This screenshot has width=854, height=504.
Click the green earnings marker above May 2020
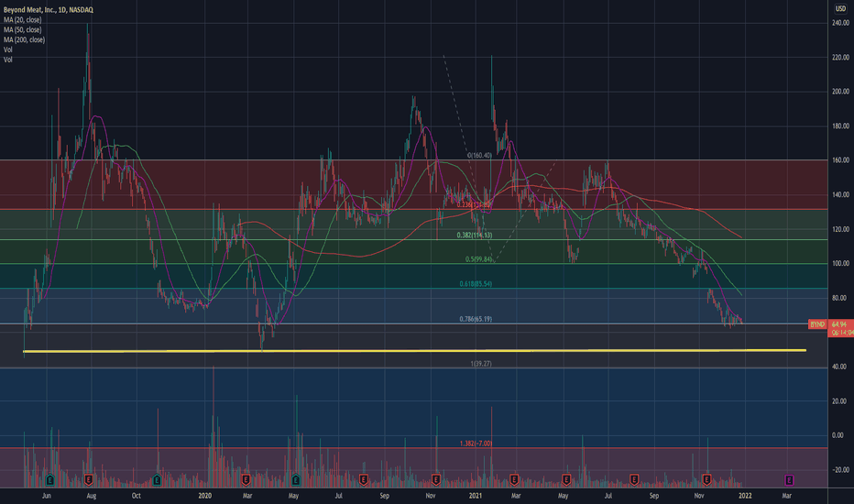pyautogui.click(x=296, y=480)
